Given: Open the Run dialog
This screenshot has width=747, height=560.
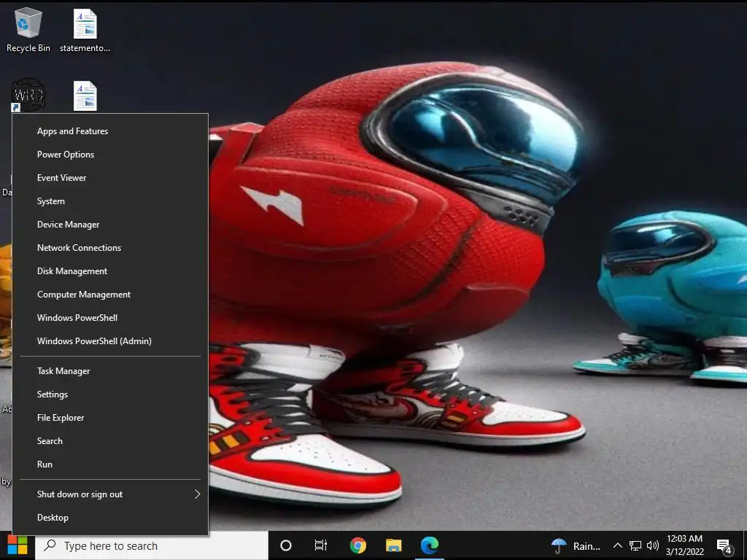Looking at the screenshot, I should tap(110, 464).
